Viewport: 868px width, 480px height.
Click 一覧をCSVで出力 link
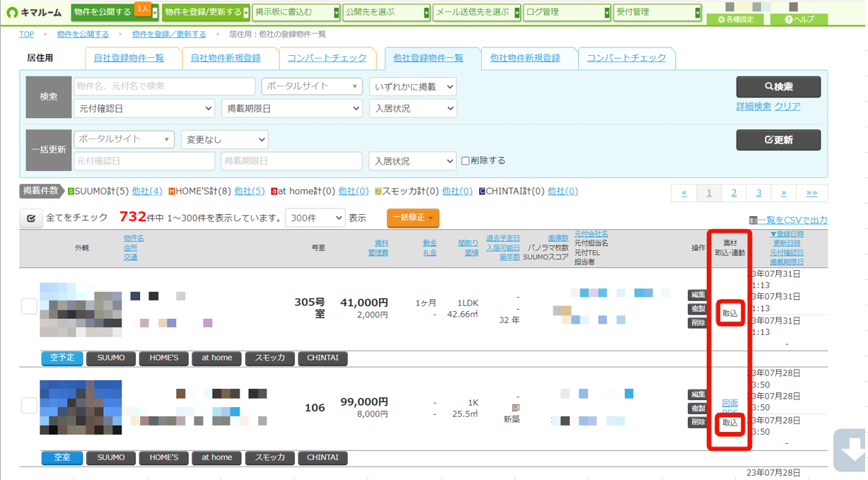792,221
